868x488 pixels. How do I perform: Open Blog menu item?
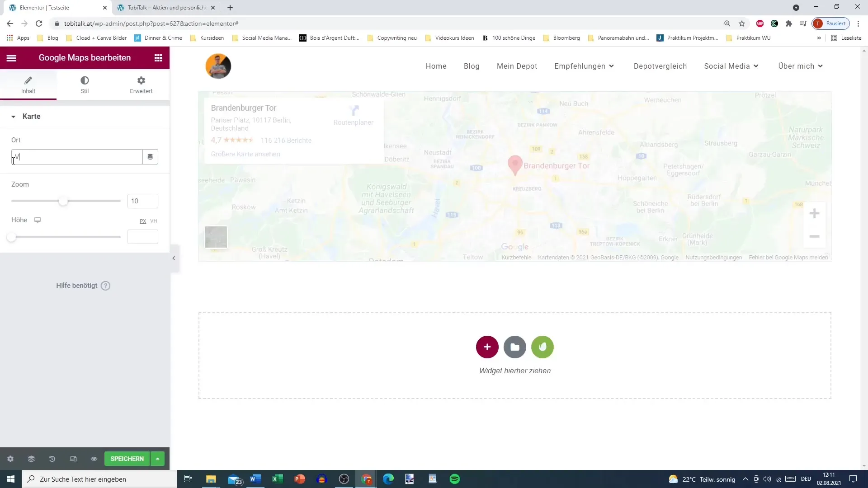pyautogui.click(x=472, y=66)
